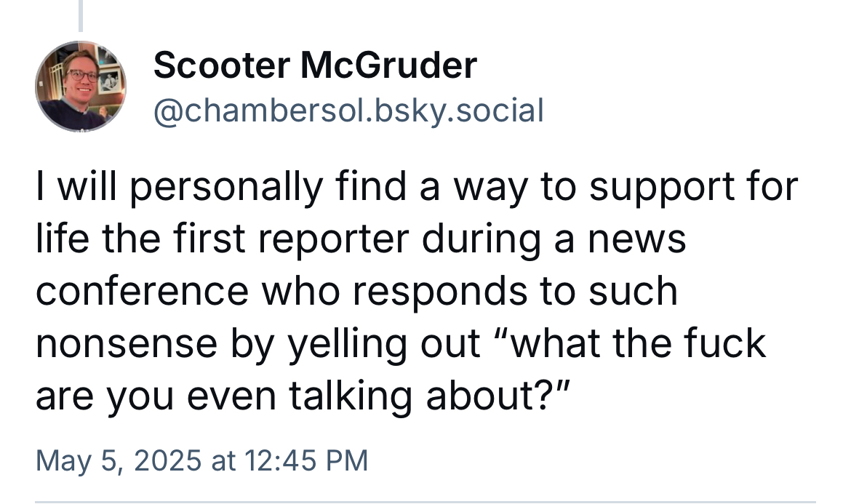The image size is (851, 504).
Task: Open Scooter McGruder's profile avatar
Action: click(80, 86)
